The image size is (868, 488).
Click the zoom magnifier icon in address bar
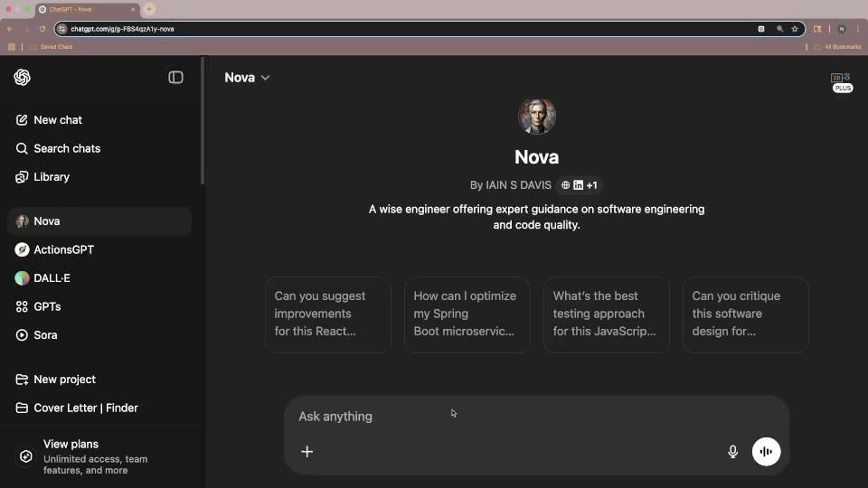779,29
